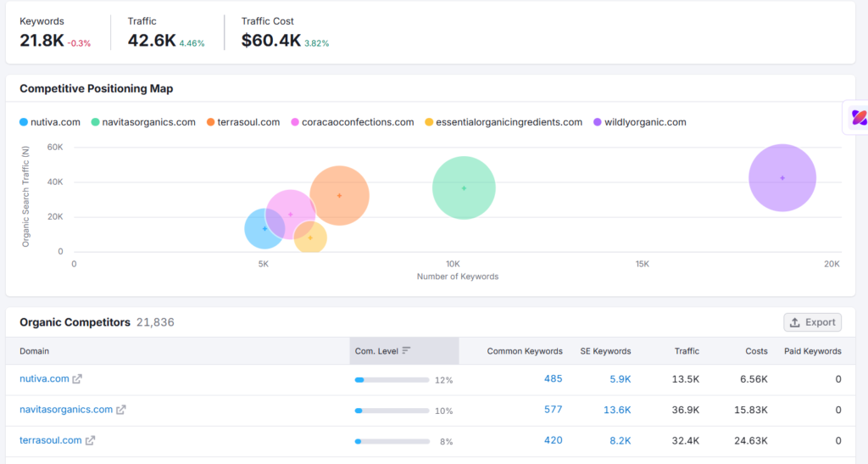Click the Traffic column header in table
The image size is (868, 464).
[x=687, y=351]
